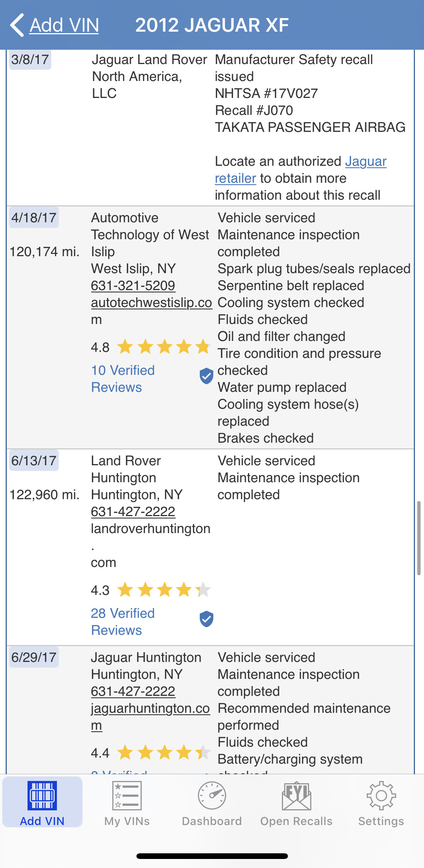Open the My VINs list icon
424x868 pixels.
point(127,795)
